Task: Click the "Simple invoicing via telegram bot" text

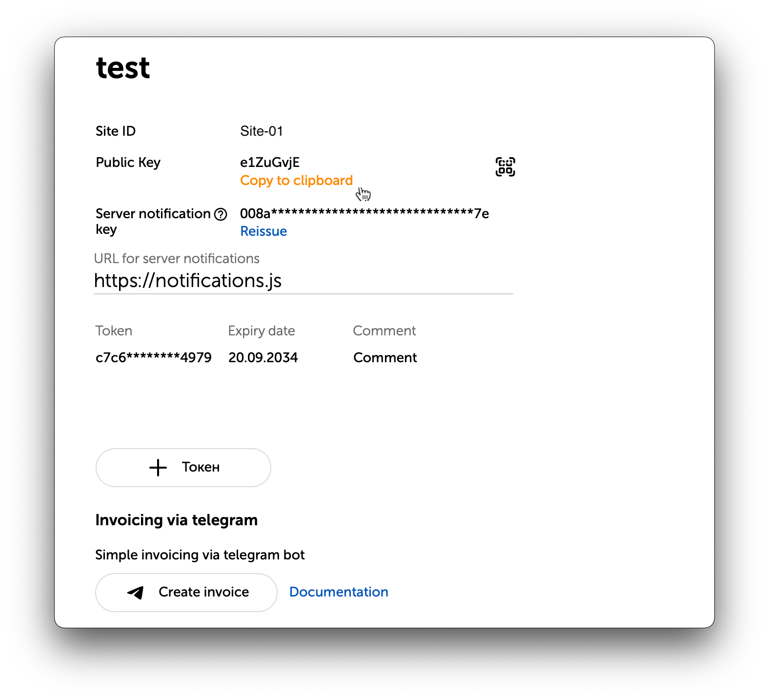Action: tap(200, 555)
